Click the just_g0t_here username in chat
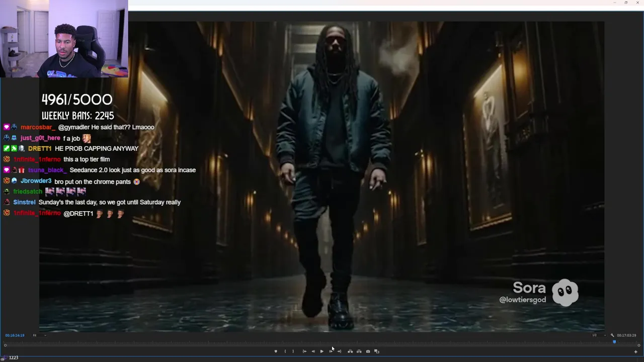The height and width of the screenshot is (362, 644). point(40,138)
